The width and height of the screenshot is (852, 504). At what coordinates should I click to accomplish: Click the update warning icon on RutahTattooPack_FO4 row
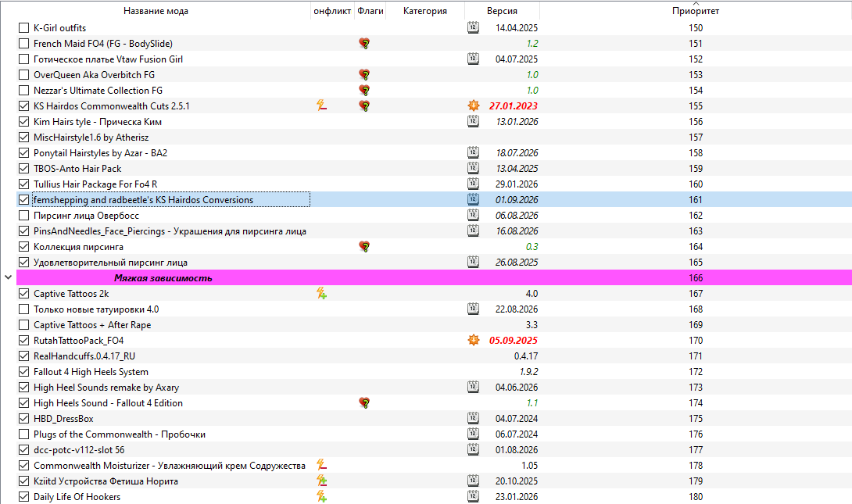pyautogui.click(x=474, y=341)
